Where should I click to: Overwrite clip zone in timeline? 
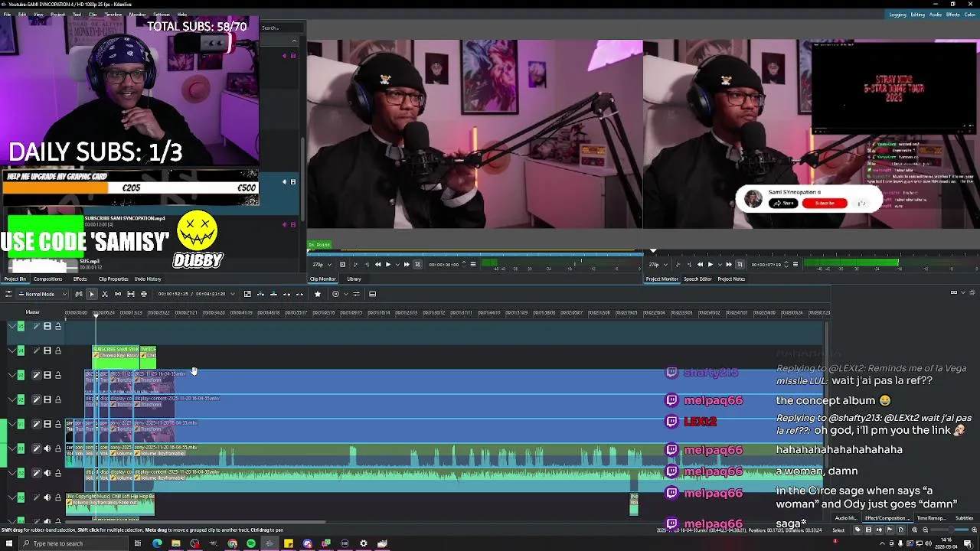(x=273, y=294)
